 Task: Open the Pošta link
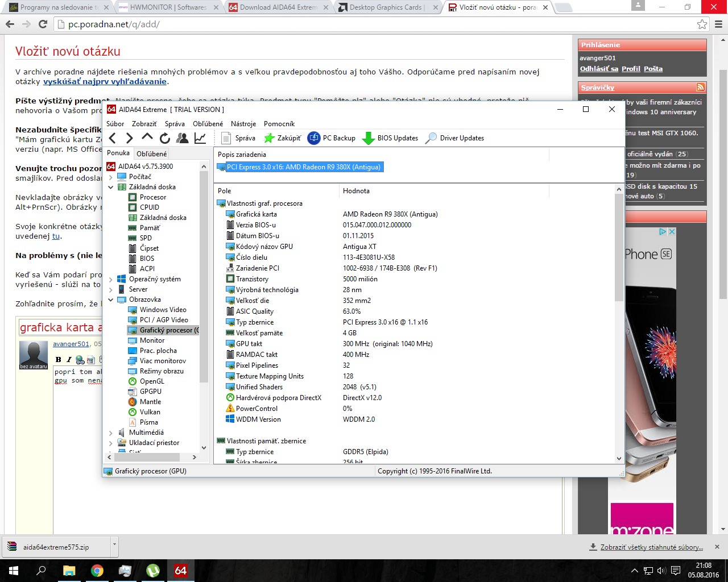[653, 69]
